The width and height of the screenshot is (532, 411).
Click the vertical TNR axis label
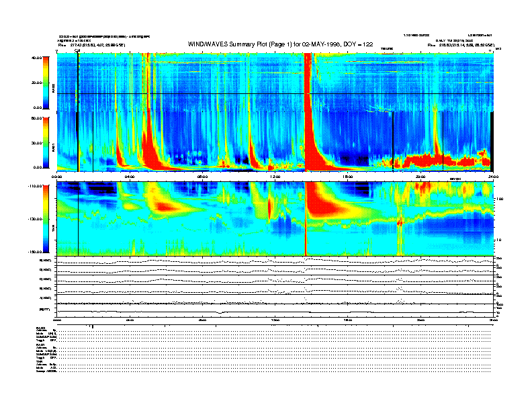point(53,230)
